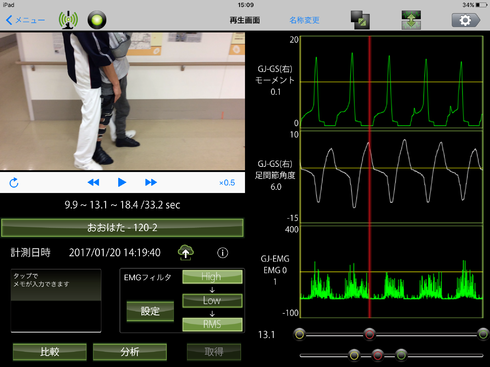Select the red handle on lower range slider
490x367 pixels.
click(377, 355)
